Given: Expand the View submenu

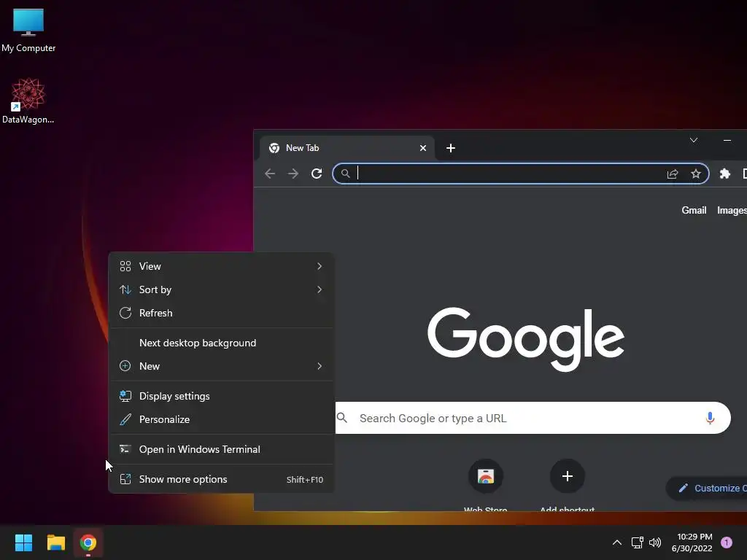Looking at the screenshot, I should 221,266.
